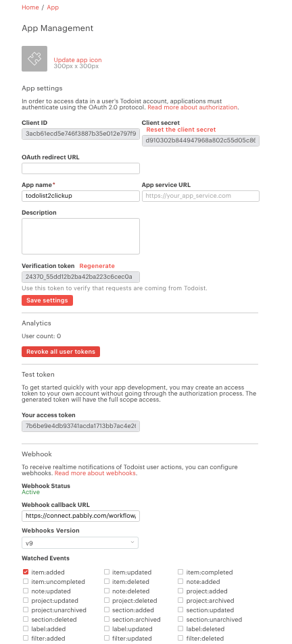The image size is (292, 644).
Task: Click the App service URL input
Action: click(x=201, y=196)
